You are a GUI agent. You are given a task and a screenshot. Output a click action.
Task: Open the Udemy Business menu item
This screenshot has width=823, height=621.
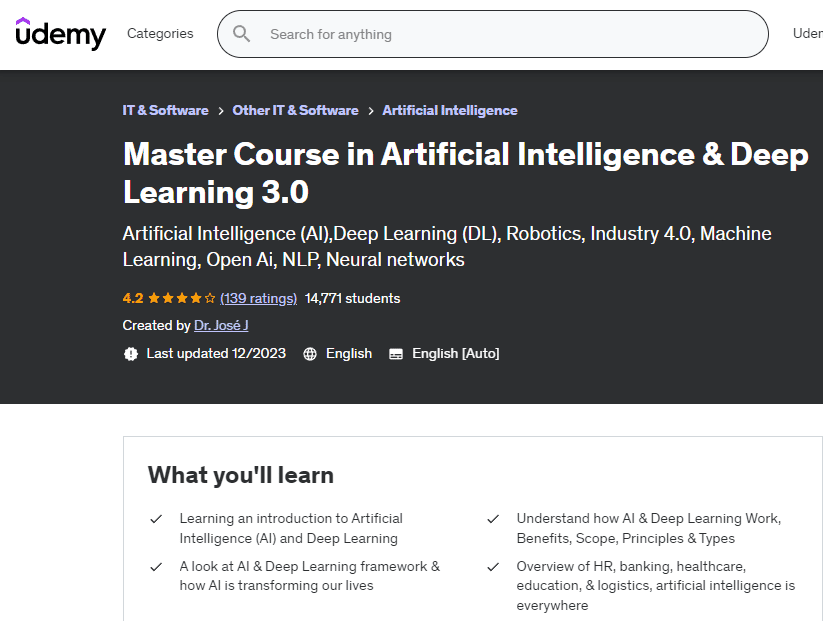pyautogui.click(x=807, y=34)
